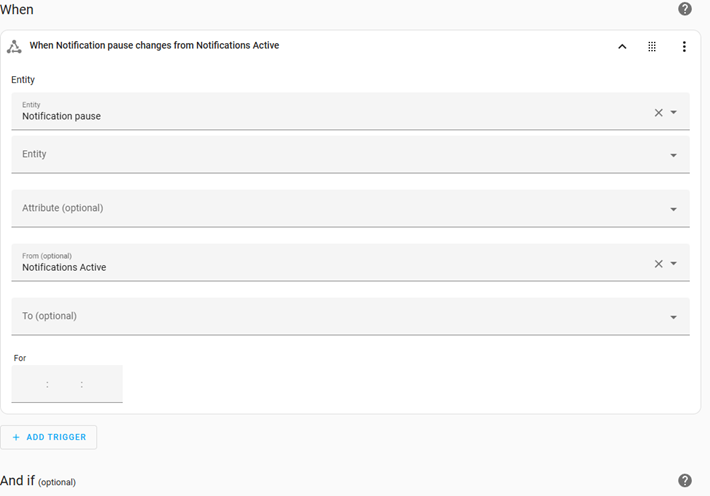Image resolution: width=710 pixels, height=496 pixels.
Task: Expand the To (optional) dropdown
Action: tap(674, 317)
